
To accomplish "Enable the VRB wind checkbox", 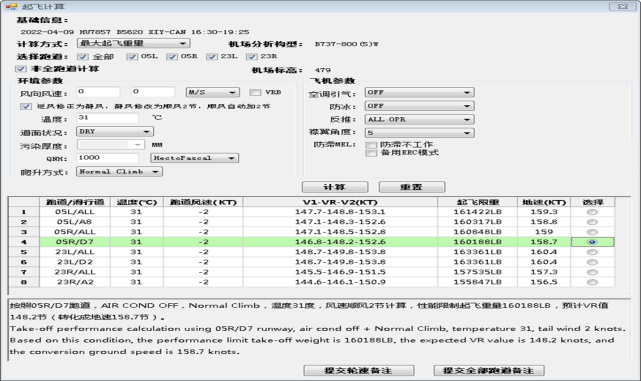I will click(x=255, y=92).
